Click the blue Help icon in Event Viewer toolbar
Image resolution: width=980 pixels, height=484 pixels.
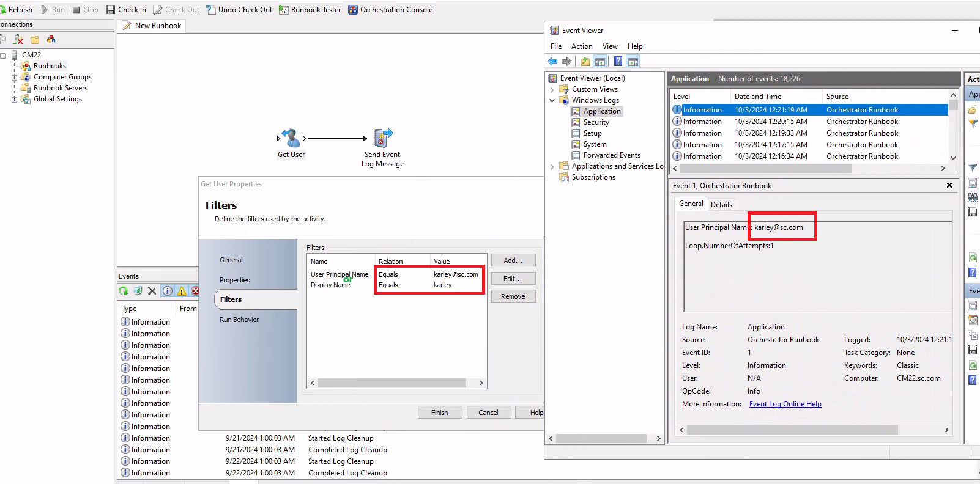(x=618, y=61)
